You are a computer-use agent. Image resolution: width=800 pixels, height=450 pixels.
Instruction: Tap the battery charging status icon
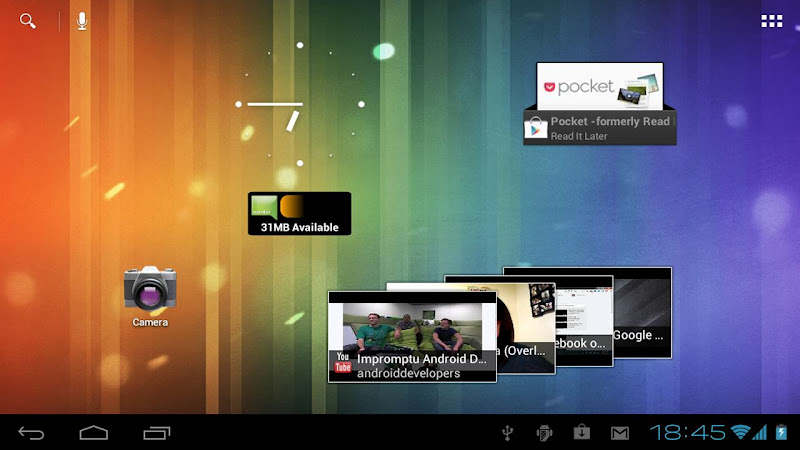pos(781,433)
